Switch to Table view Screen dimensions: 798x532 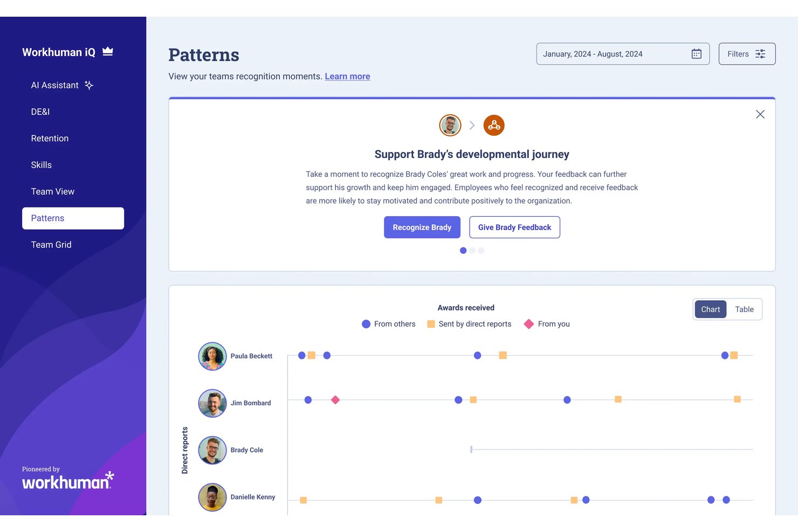pos(744,309)
